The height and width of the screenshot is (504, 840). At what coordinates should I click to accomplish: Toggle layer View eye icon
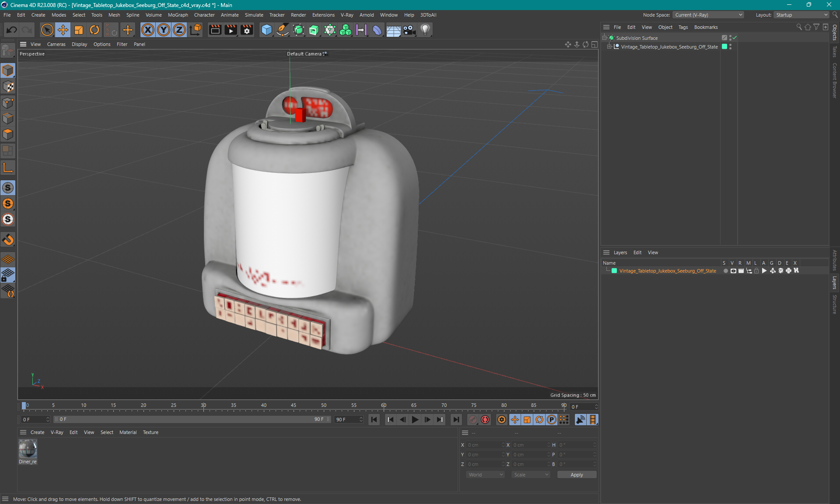(733, 271)
